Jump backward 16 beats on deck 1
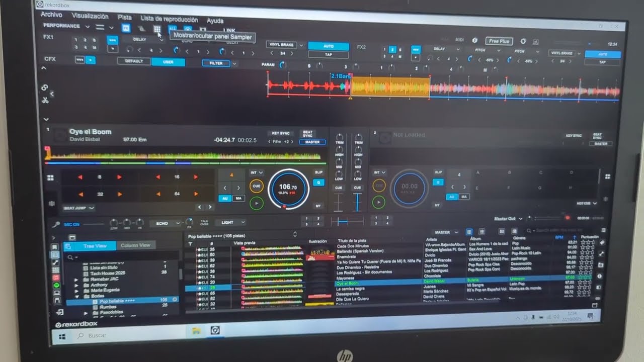 click(x=158, y=177)
